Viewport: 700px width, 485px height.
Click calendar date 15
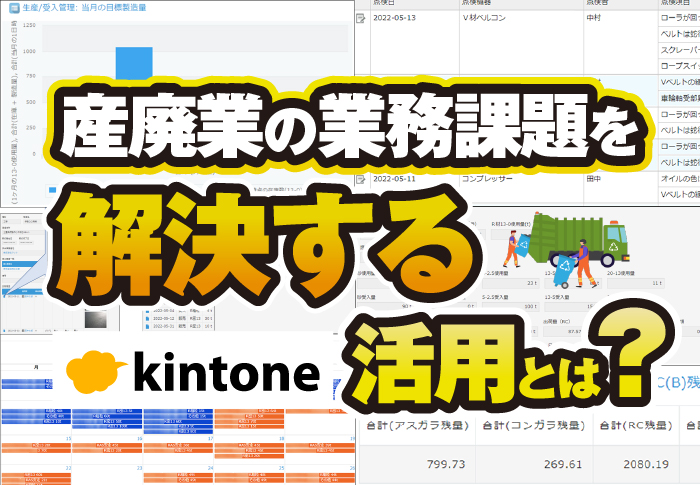coord(68,439)
